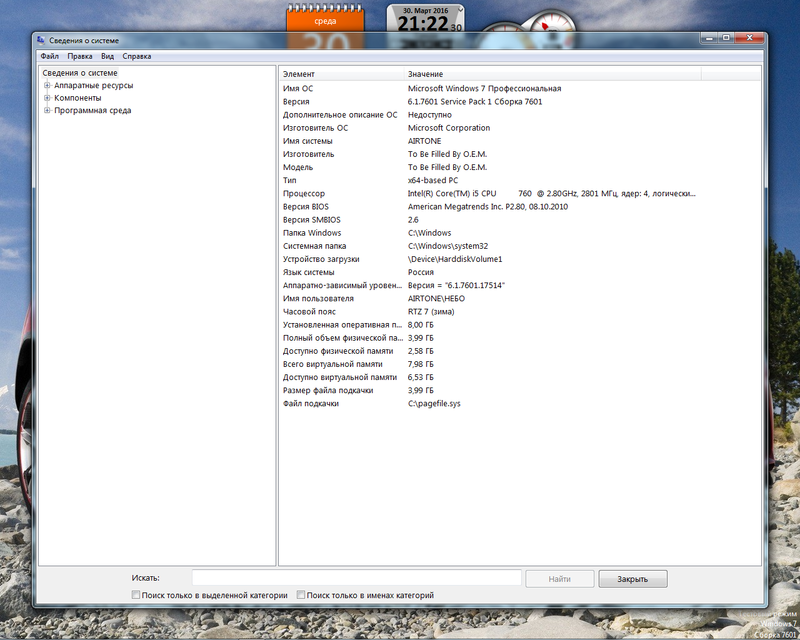The width and height of the screenshot is (800, 640).
Task: Select Аппаратные ресурсы label in tree
Action: (x=93, y=85)
